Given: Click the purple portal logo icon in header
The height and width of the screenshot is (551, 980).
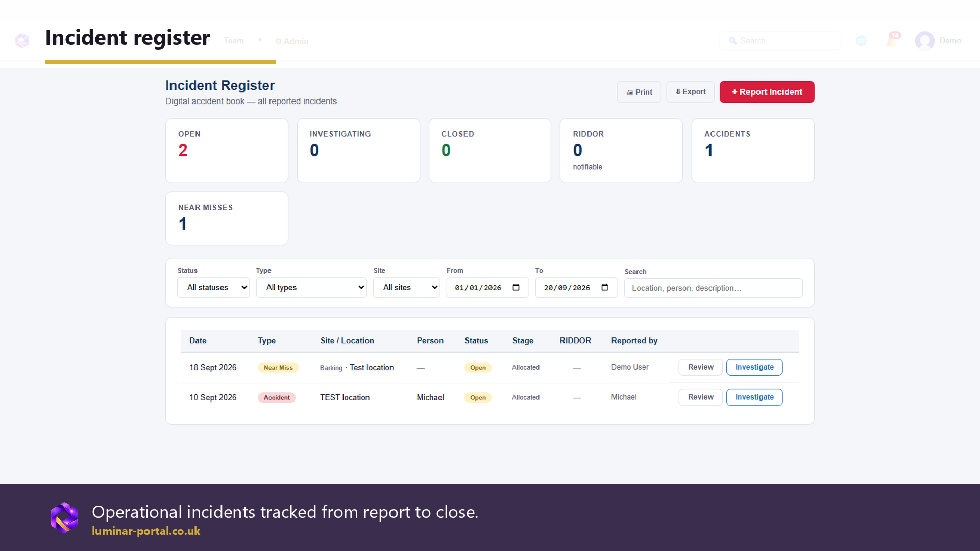Looking at the screenshot, I should pos(22,40).
